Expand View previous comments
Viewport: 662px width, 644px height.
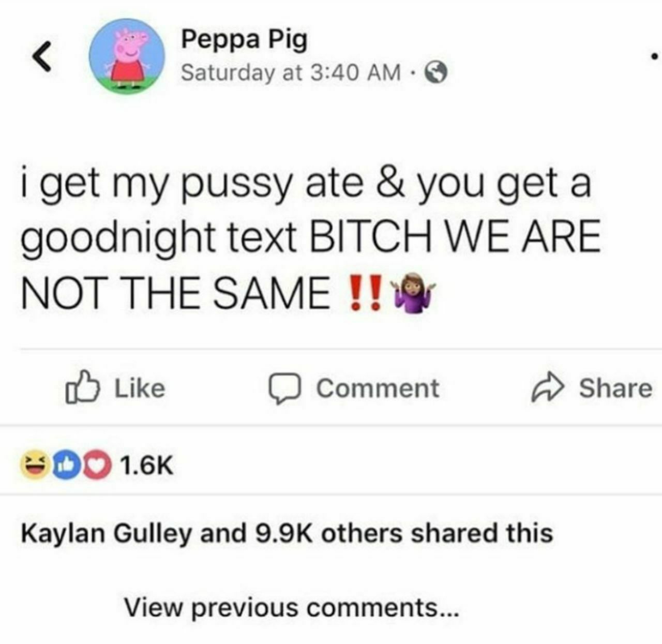[291, 607]
